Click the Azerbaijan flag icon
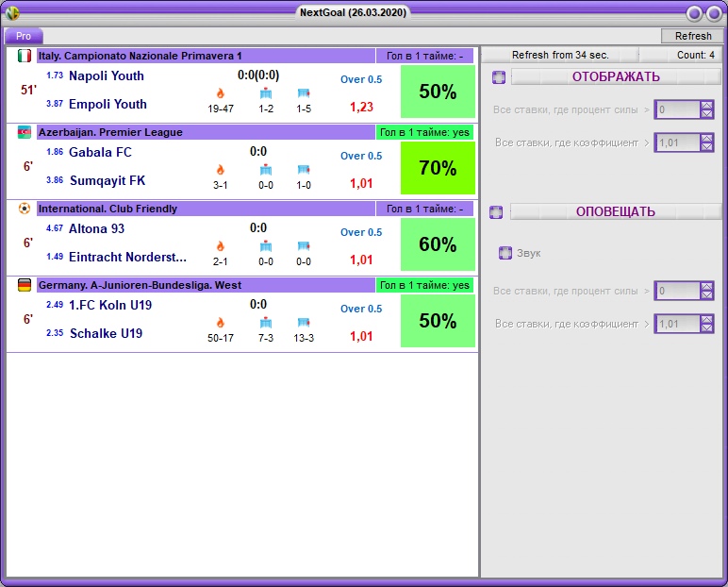The height and width of the screenshot is (587, 728). click(x=25, y=132)
